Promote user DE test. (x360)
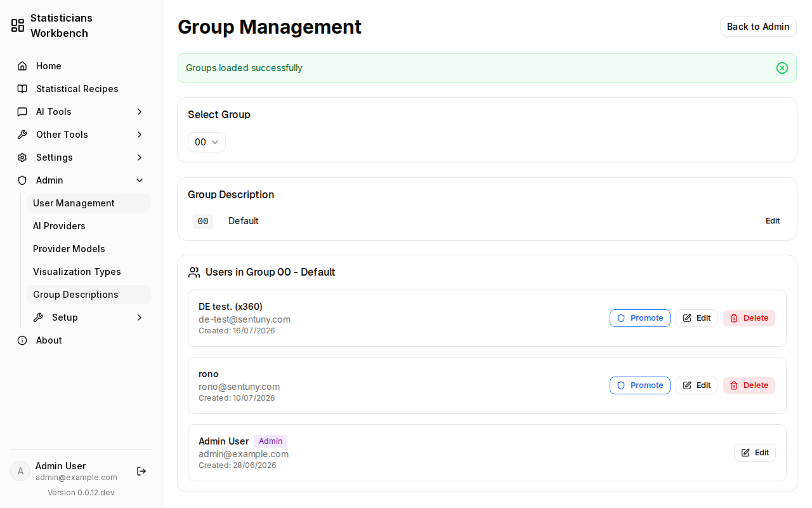812x508 pixels. point(640,318)
